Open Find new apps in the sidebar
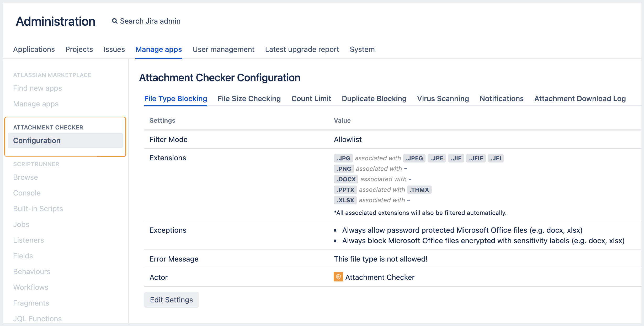The height and width of the screenshot is (326, 644). 38,88
